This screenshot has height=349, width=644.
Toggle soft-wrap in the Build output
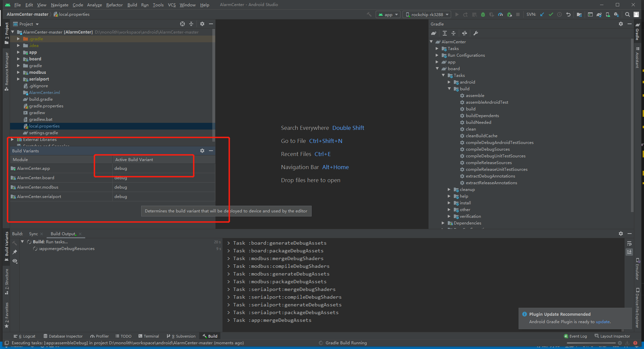(x=629, y=244)
